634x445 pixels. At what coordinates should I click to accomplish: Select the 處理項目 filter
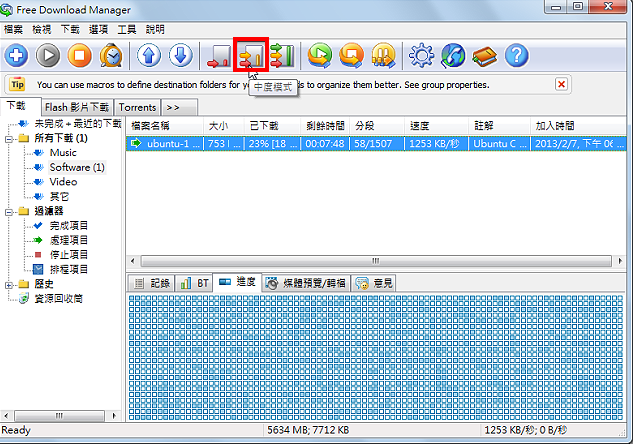(x=68, y=240)
